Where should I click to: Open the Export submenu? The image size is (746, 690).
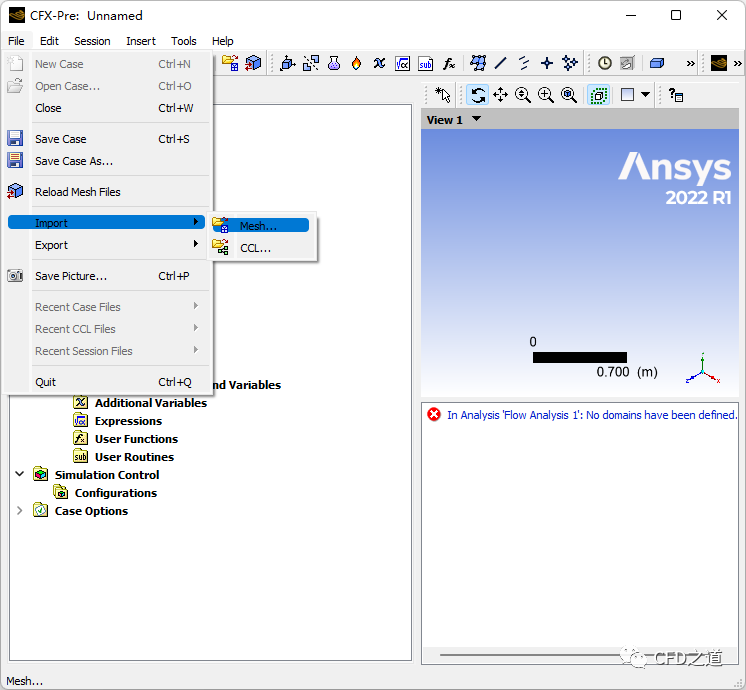pos(108,245)
